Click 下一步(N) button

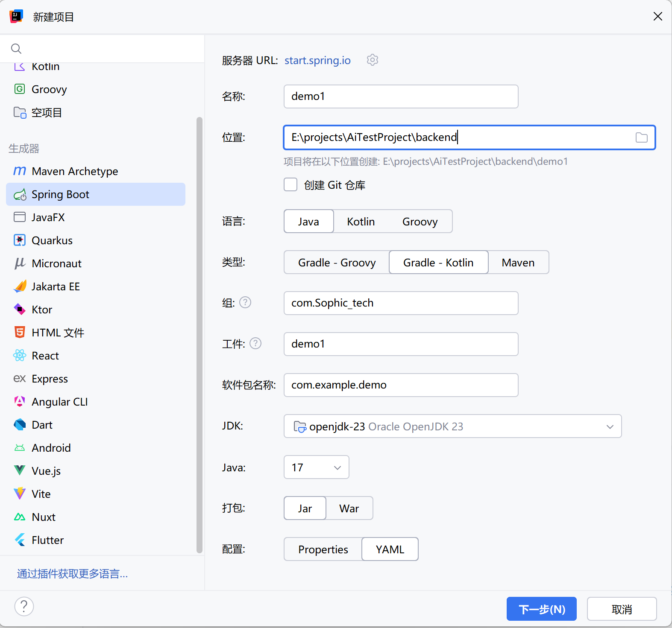point(542,609)
